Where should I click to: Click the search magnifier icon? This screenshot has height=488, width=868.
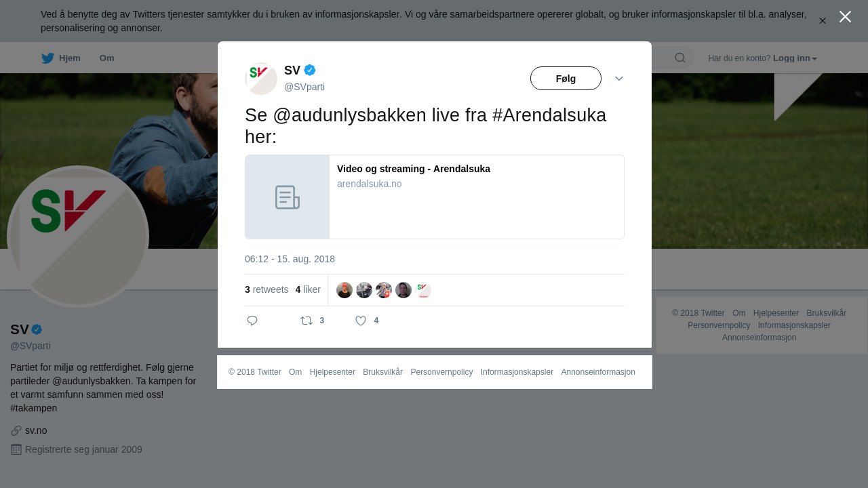coord(679,58)
